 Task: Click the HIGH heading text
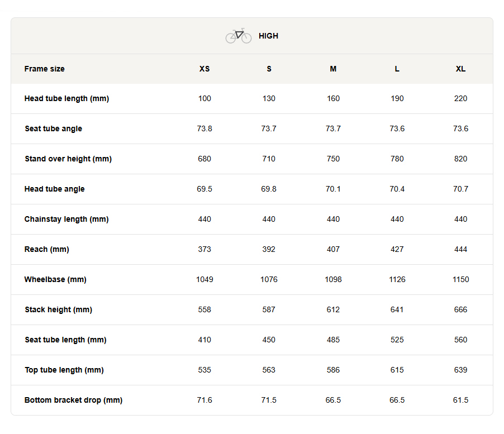268,36
